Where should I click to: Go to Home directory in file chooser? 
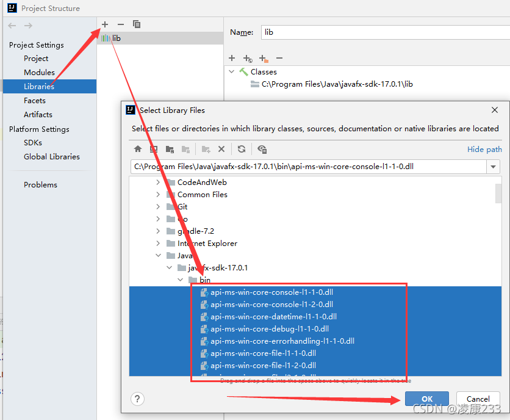tap(138, 149)
